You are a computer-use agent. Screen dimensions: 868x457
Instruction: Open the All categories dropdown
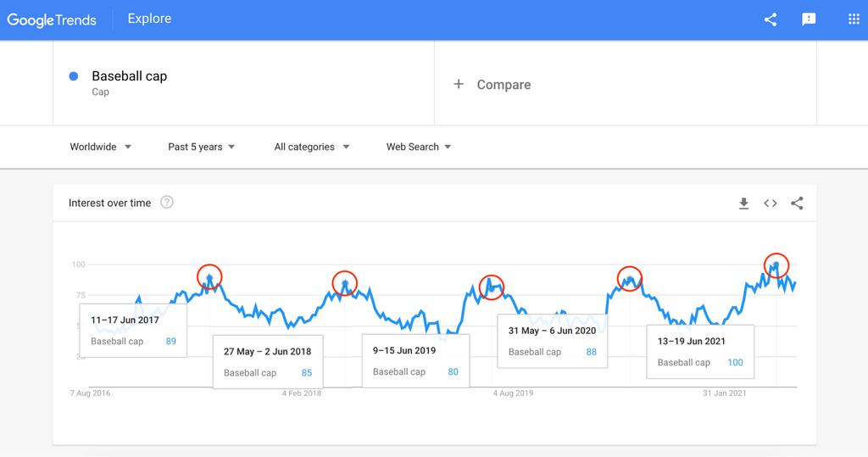click(x=311, y=147)
